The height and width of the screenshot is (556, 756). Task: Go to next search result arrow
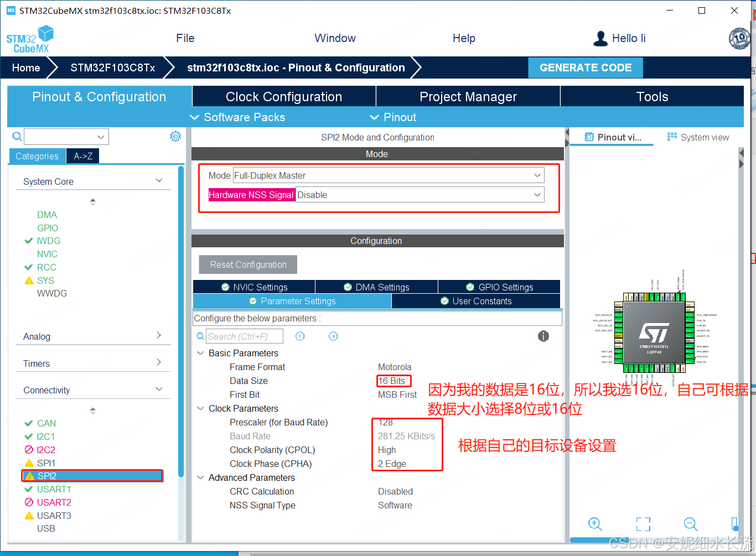click(x=333, y=336)
